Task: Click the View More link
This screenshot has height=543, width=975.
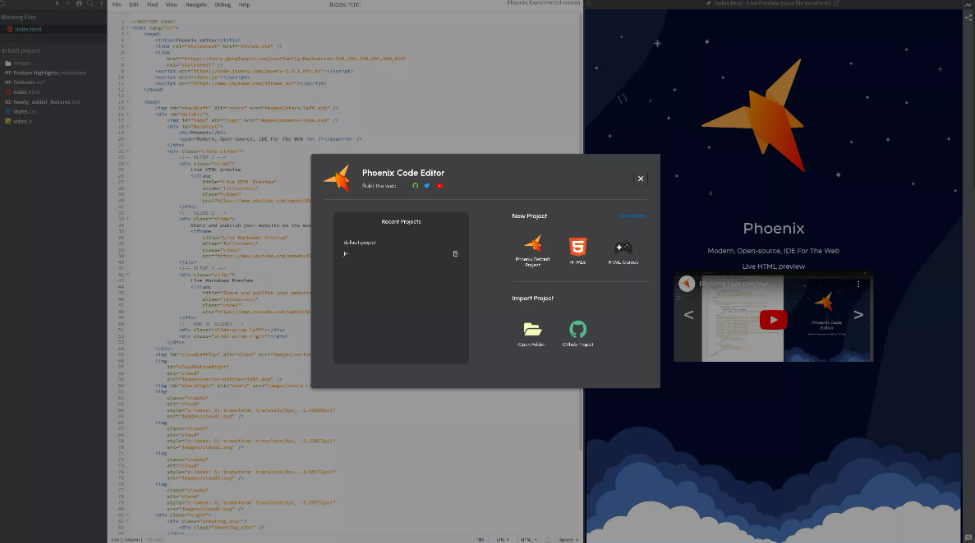Action: click(x=631, y=216)
